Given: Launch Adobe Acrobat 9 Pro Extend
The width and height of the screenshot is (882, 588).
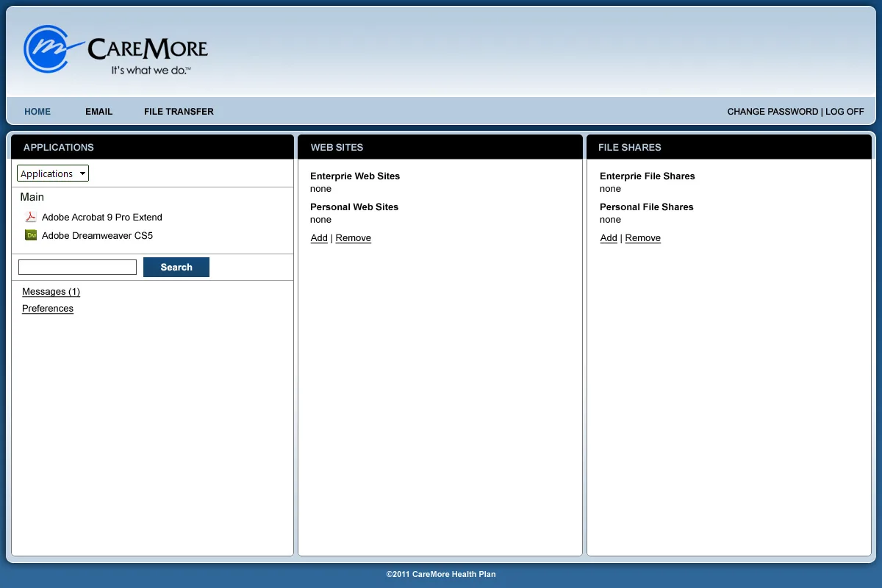Looking at the screenshot, I should [x=102, y=217].
